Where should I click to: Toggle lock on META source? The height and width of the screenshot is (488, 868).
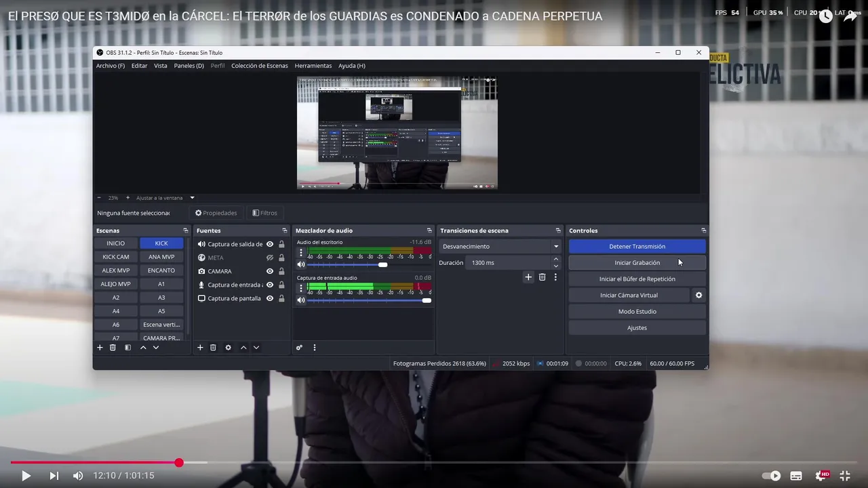(x=281, y=258)
